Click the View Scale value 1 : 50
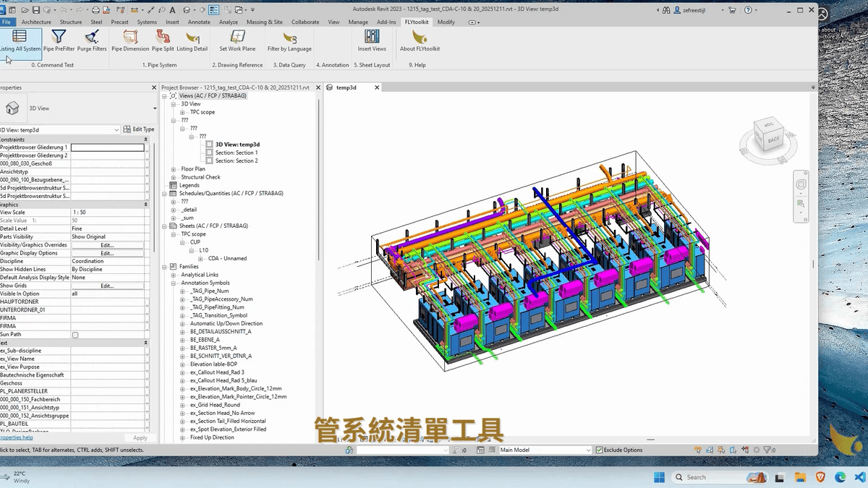This screenshot has height=488, width=868. click(x=107, y=213)
